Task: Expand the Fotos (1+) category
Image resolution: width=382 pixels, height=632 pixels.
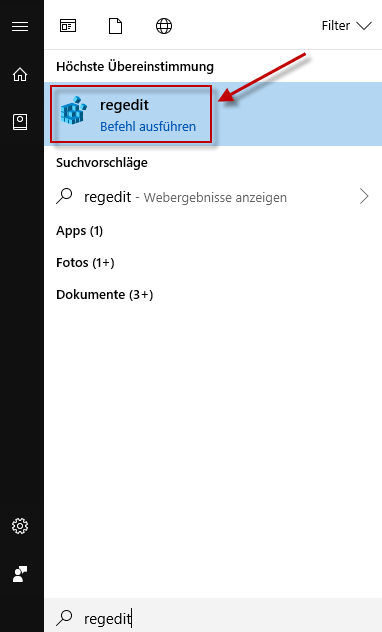Action: tap(85, 262)
